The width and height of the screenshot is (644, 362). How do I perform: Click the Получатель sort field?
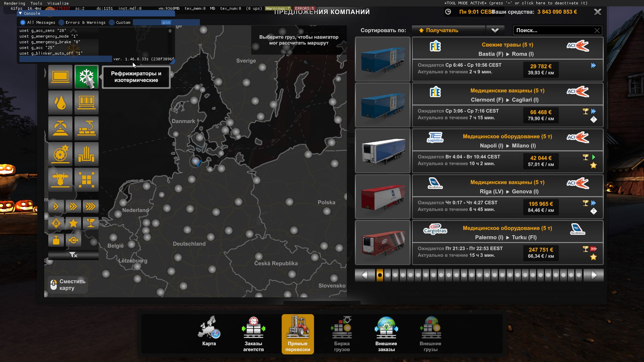[x=449, y=31]
